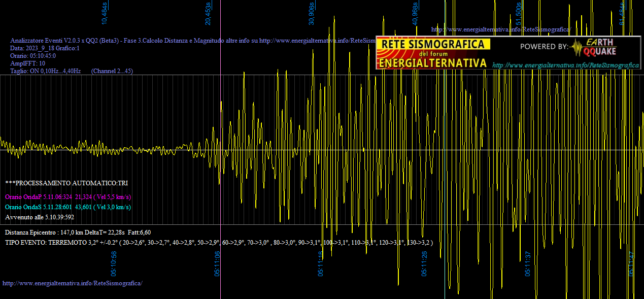
Task: Click the 05:11:16 clock time label
Action: (x=321, y=263)
